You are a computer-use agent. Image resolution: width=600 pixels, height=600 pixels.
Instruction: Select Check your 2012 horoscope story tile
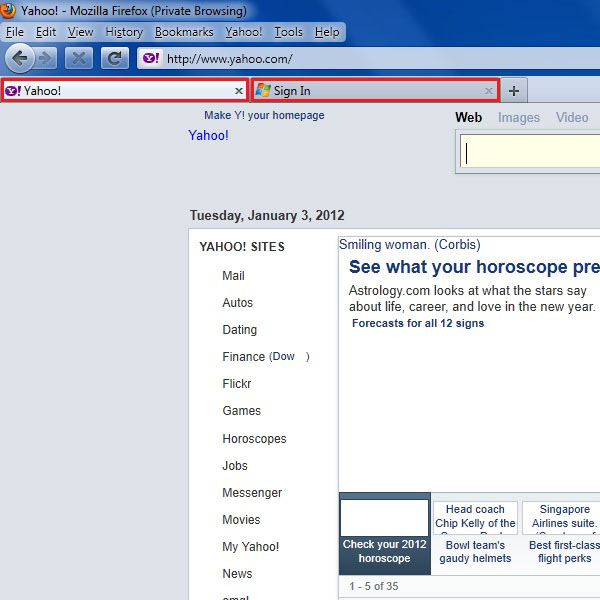385,534
